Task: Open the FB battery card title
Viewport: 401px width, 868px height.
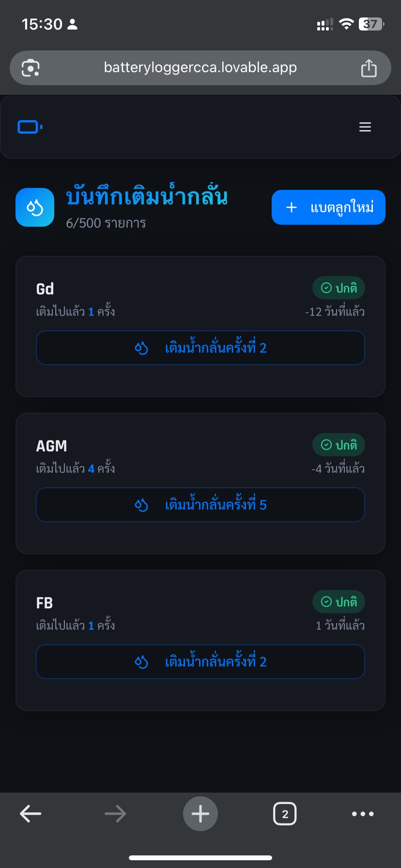Action: pos(45,603)
